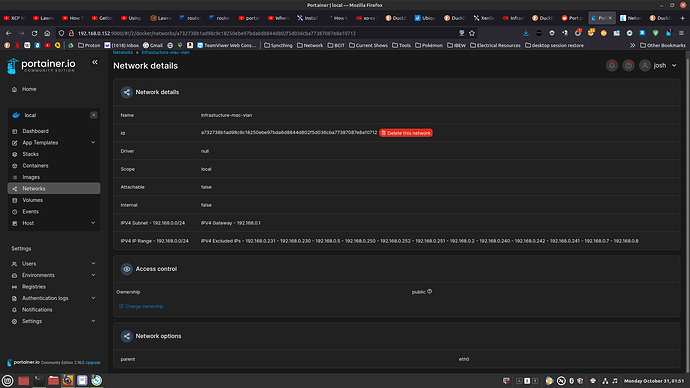The height and width of the screenshot is (388, 690).
Task: Click the Portainer.io logo in the sidebar
Action: 41,66
